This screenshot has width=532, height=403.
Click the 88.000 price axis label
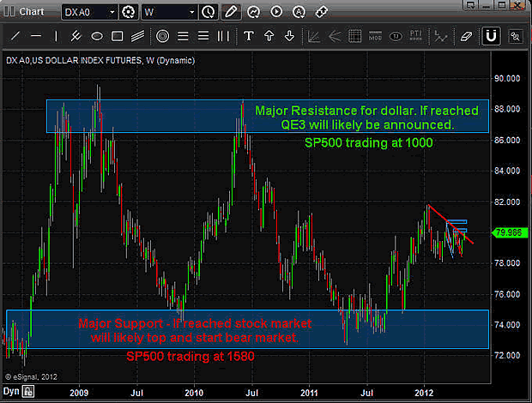pyautogui.click(x=507, y=109)
